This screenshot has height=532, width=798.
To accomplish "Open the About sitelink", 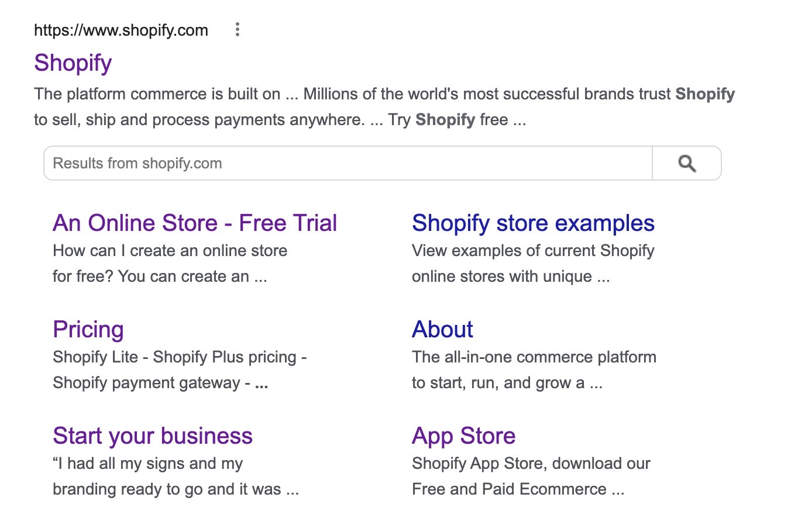I will tap(442, 330).
